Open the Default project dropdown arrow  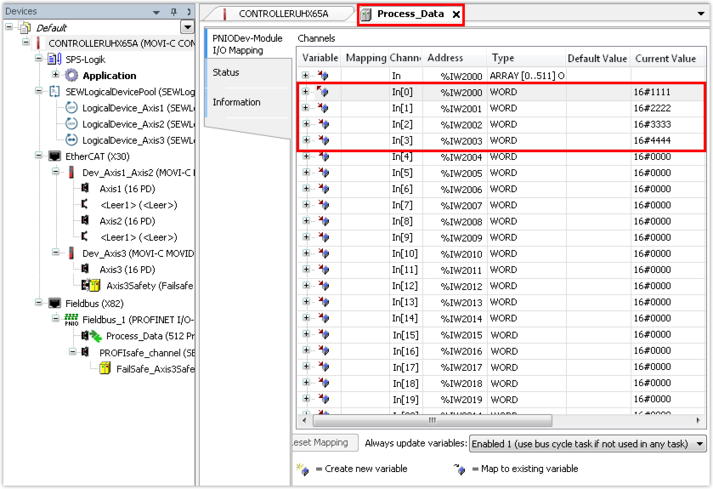(x=187, y=27)
